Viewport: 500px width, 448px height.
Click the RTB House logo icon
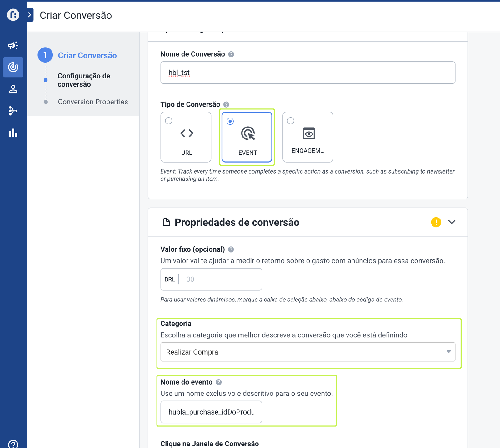[13, 15]
